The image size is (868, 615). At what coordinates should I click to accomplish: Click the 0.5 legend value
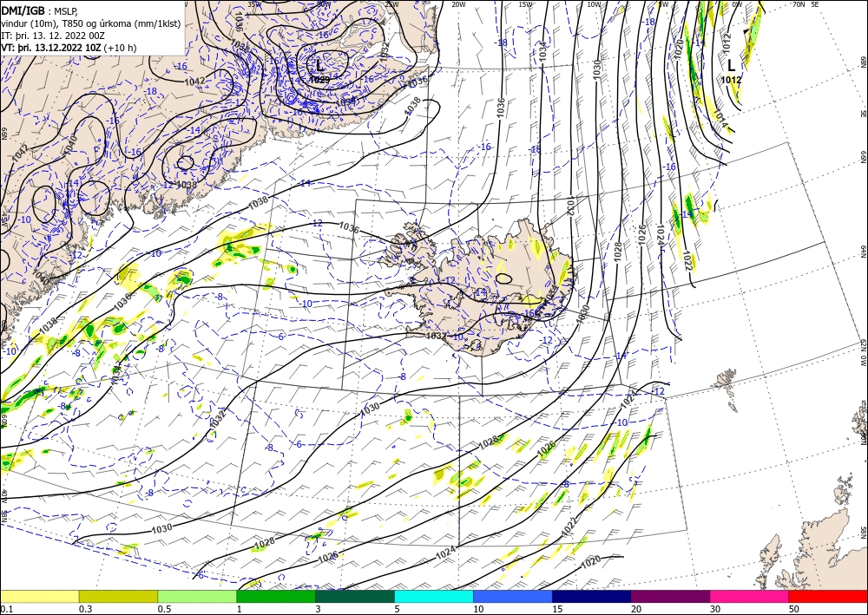coord(164,609)
